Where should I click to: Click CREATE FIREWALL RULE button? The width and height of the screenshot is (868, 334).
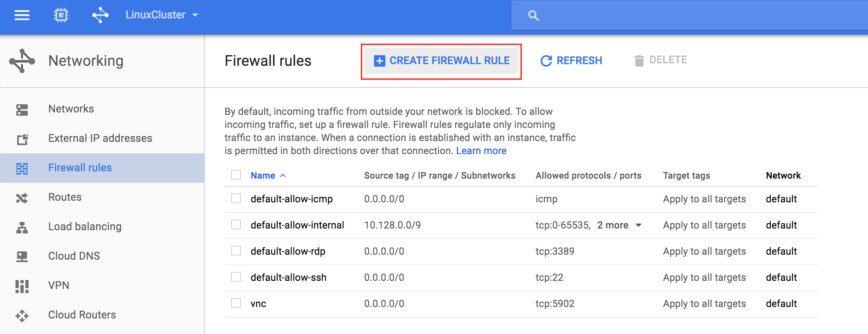[x=441, y=61]
